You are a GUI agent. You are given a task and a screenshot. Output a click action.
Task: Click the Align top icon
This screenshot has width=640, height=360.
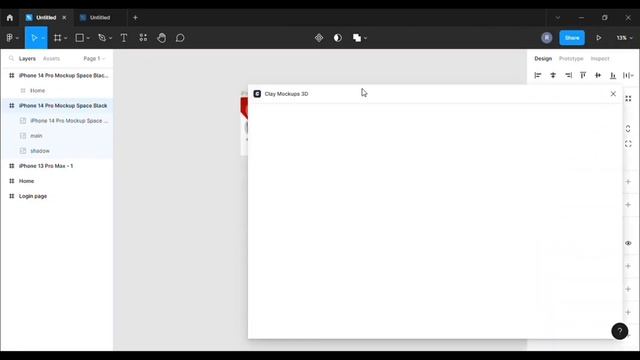583,75
